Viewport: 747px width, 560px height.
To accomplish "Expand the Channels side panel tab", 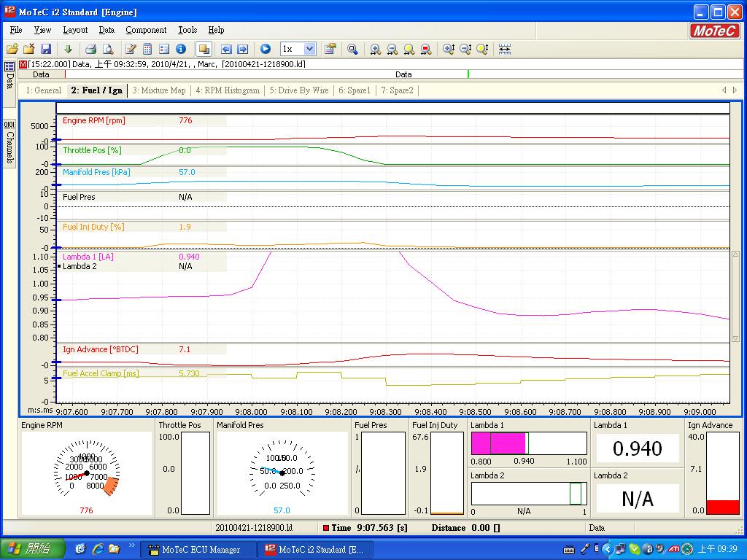I will pos(9,142).
